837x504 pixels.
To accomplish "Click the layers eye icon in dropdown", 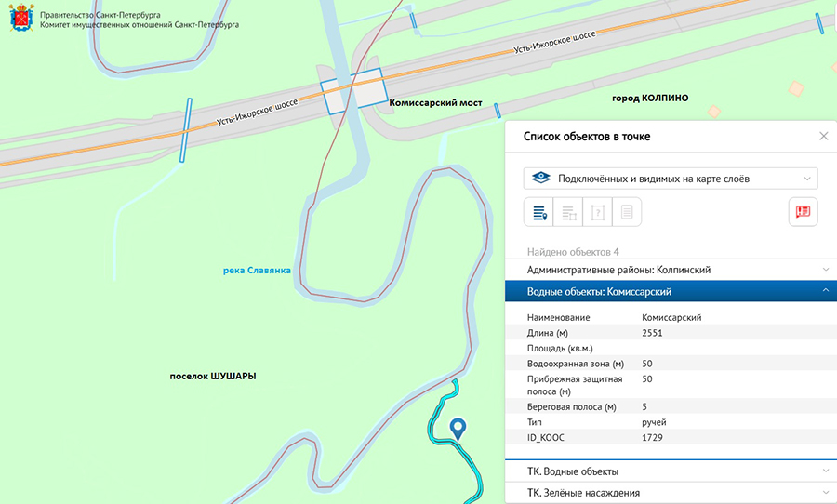I will [540, 178].
